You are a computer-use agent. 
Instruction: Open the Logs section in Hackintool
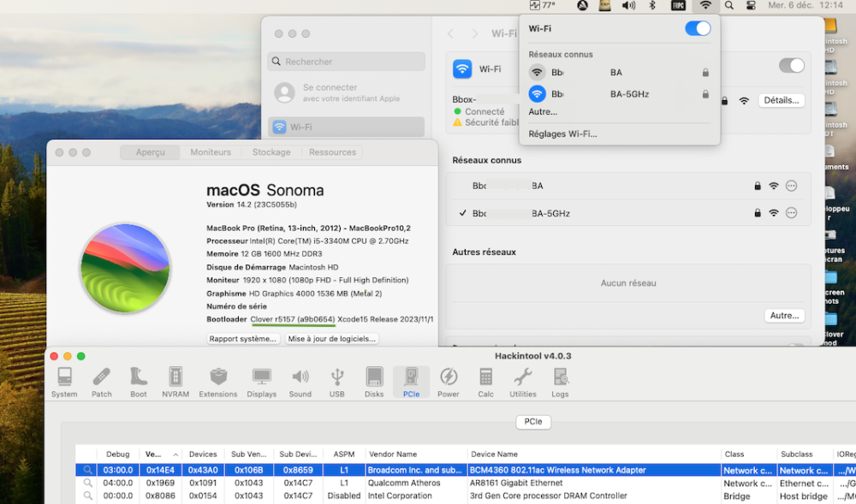(x=560, y=382)
